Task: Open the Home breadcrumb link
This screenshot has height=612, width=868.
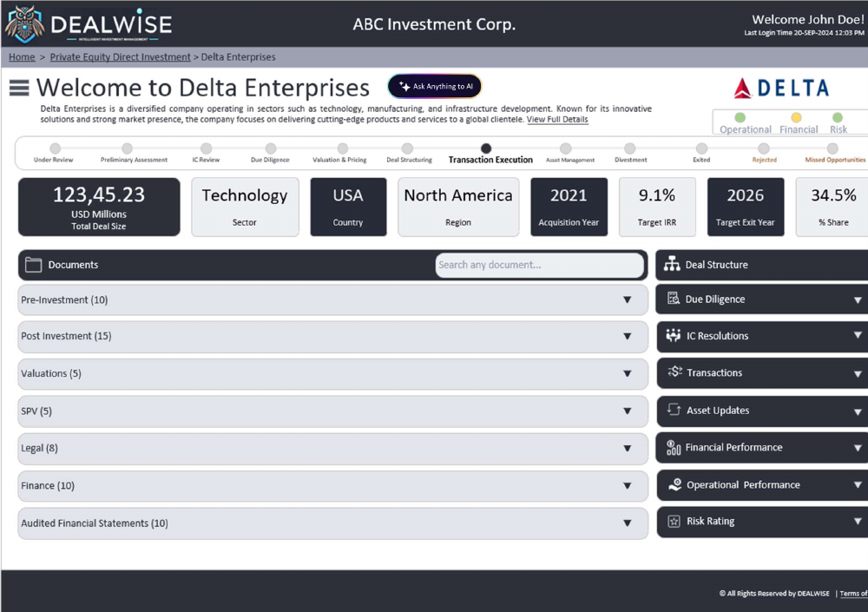Action: coord(22,57)
